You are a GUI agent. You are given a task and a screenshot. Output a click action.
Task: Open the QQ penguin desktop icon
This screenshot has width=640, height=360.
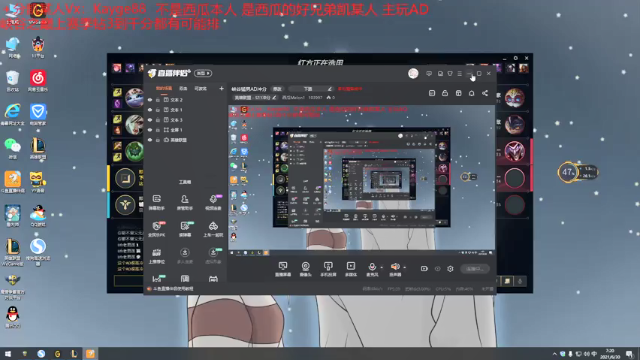tap(13, 317)
